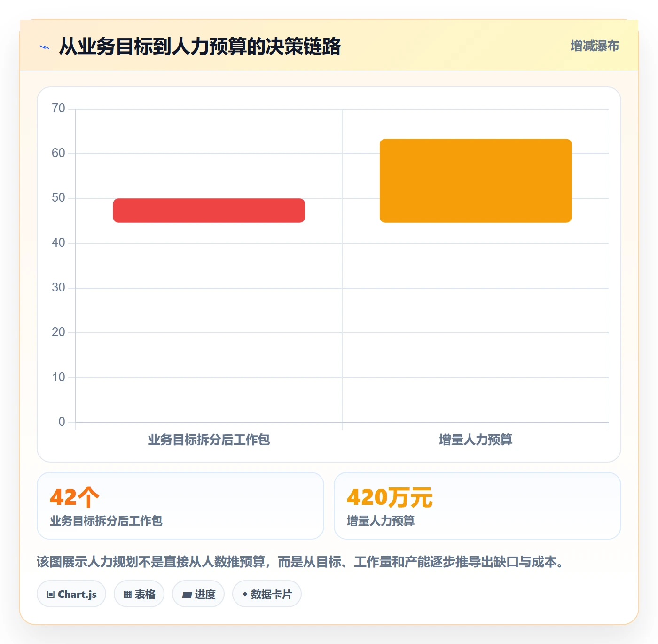Click the orange bar for 增量人力预算
658x644 pixels.
pyautogui.click(x=476, y=181)
